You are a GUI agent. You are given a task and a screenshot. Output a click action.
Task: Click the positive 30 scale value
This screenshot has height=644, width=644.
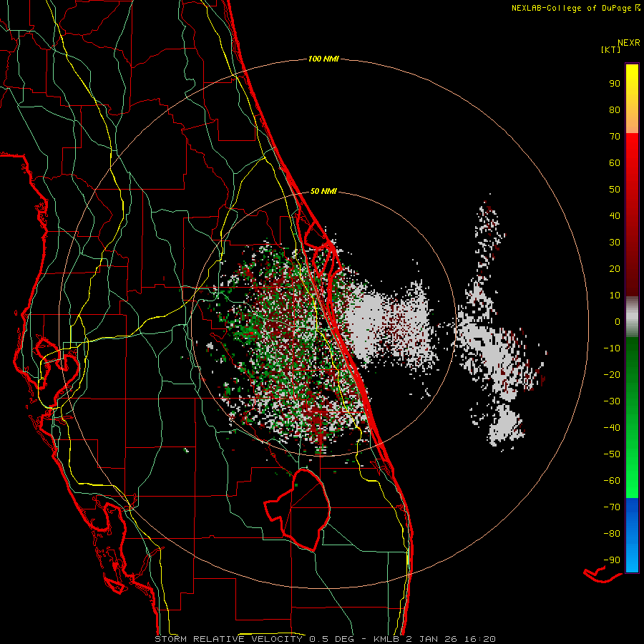(615, 243)
